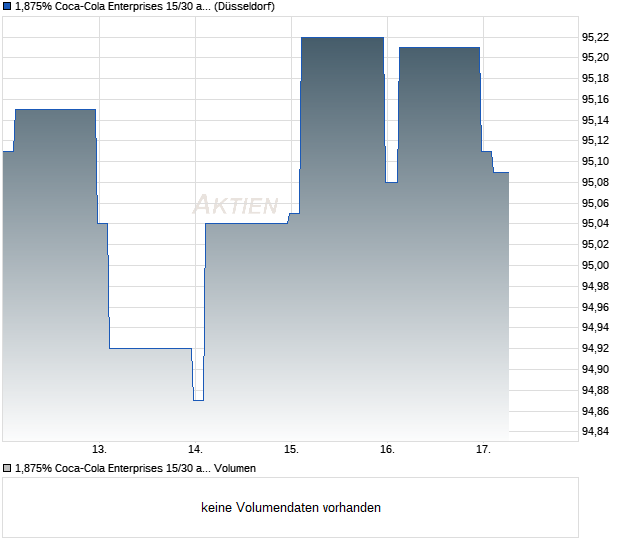Click the y-axis value '95,12'
The image size is (620, 546).
(595, 140)
